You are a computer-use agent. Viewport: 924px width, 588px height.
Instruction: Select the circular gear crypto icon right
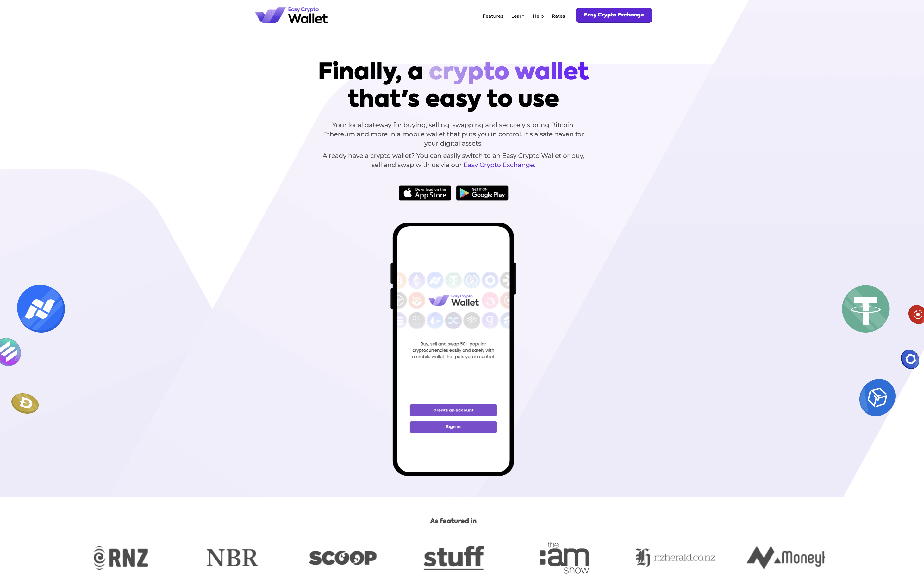(x=910, y=358)
